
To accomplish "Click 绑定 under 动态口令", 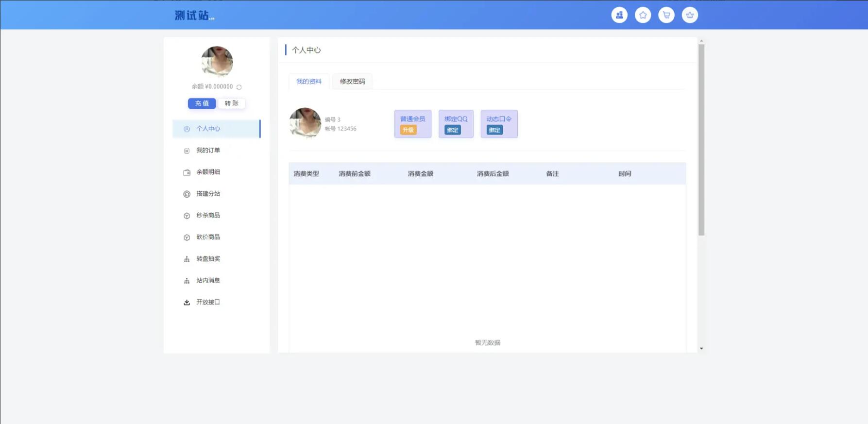I will [x=494, y=130].
